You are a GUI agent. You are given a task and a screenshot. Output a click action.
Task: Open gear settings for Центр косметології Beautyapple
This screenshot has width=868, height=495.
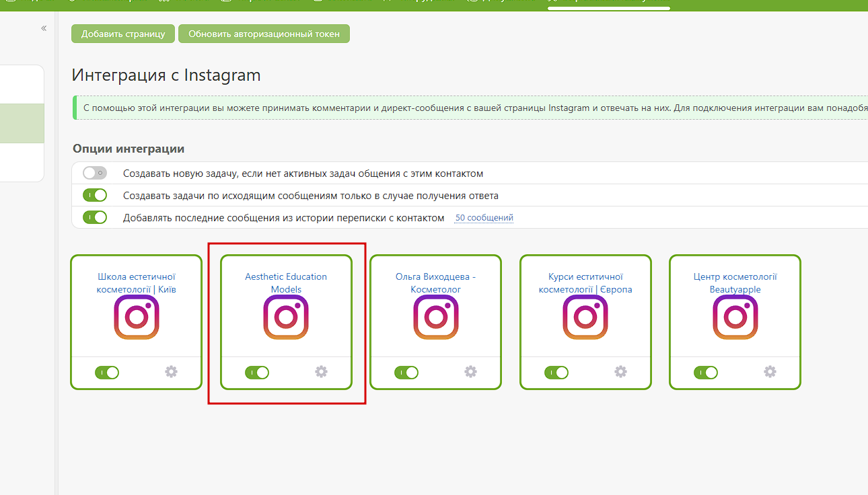pyautogui.click(x=770, y=372)
